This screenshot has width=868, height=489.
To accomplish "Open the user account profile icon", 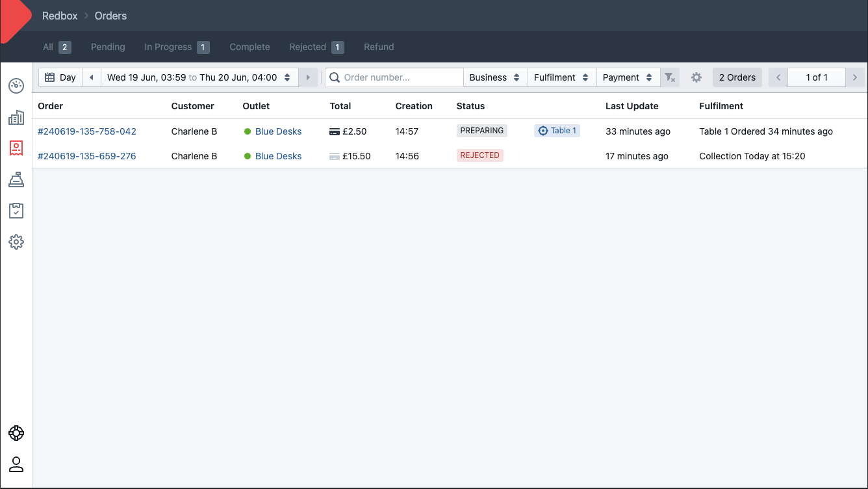I will point(16,464).
